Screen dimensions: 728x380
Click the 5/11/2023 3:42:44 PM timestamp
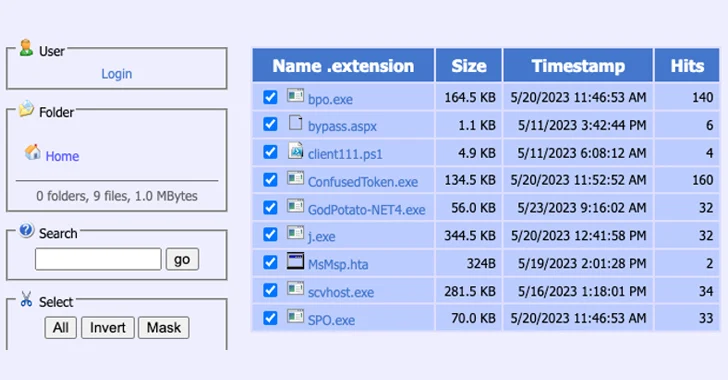(x=582, y=125)
